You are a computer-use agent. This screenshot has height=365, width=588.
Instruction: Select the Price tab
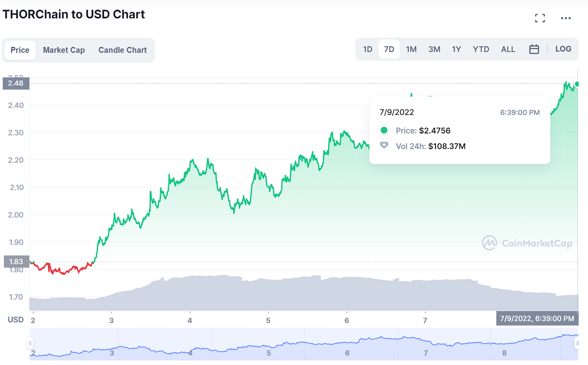coord(20,50)
